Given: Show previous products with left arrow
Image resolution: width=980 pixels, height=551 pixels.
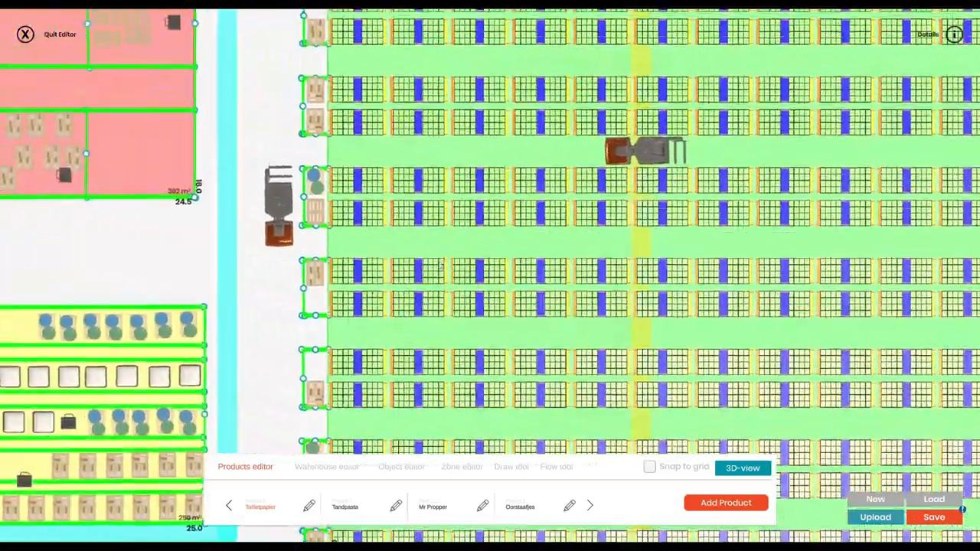Looking at the screenshot, I should click(x=228, y=505).
